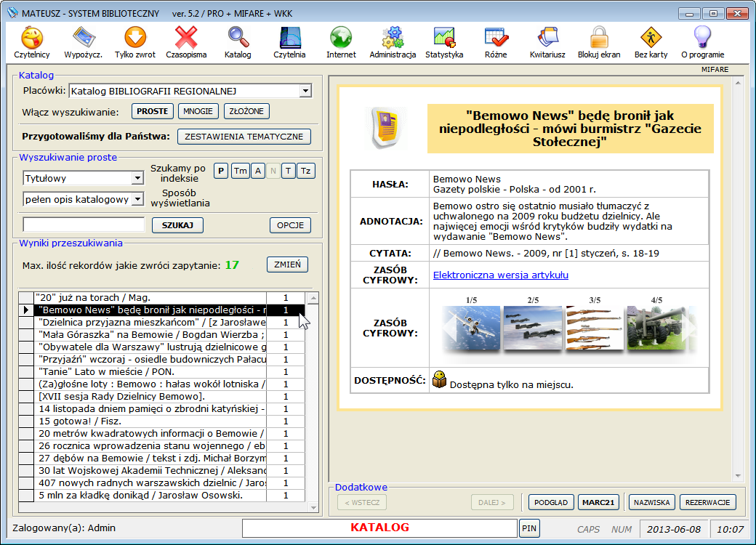Expand the Placówki catalog dropdown
This screenshot has height=545, width=756.
click(x=305, y=91)
